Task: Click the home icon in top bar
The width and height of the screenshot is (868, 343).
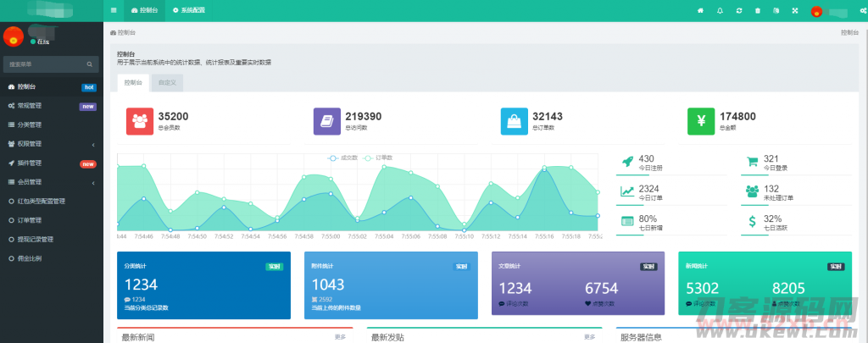Action: [700, 10]
